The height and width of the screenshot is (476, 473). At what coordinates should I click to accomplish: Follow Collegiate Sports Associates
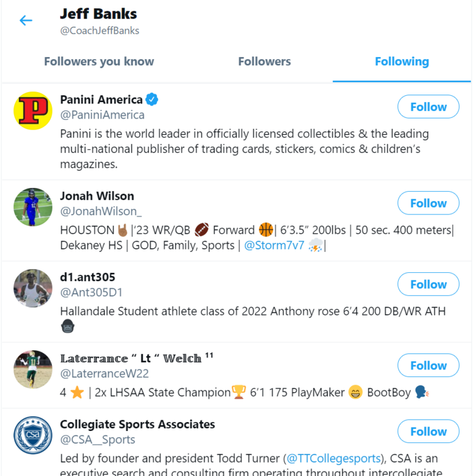(x=428, y=432)
